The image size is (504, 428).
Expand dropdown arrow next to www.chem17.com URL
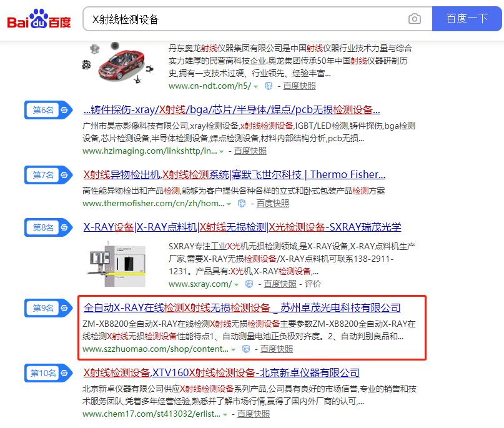(x=225, y=414)
